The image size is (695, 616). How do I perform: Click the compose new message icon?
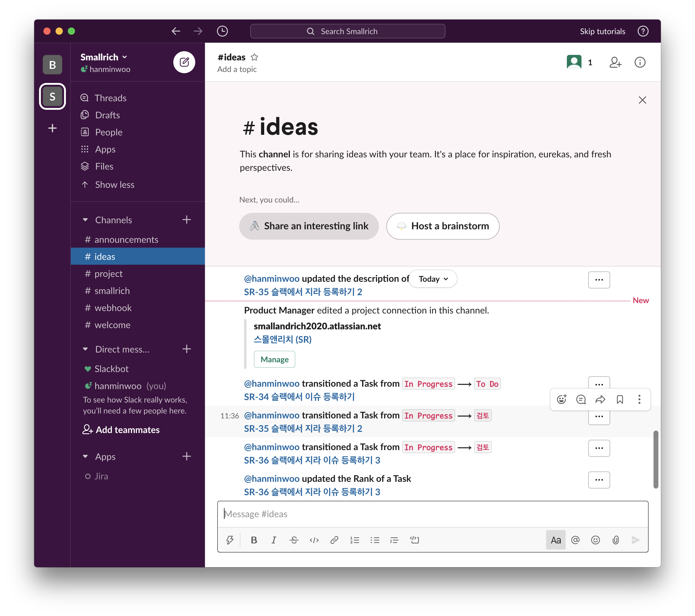click(x=184, y=62)
